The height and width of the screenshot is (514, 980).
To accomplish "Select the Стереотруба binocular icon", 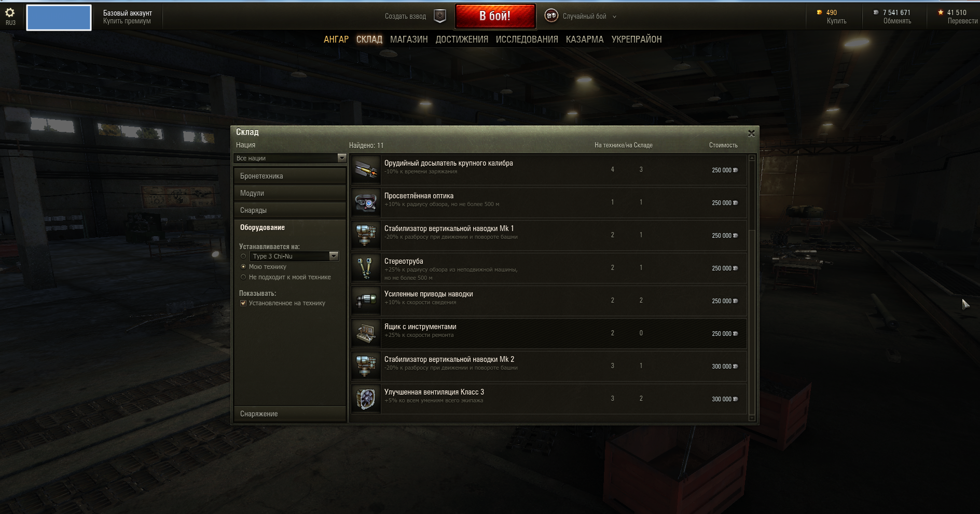I will coord(366,268).
